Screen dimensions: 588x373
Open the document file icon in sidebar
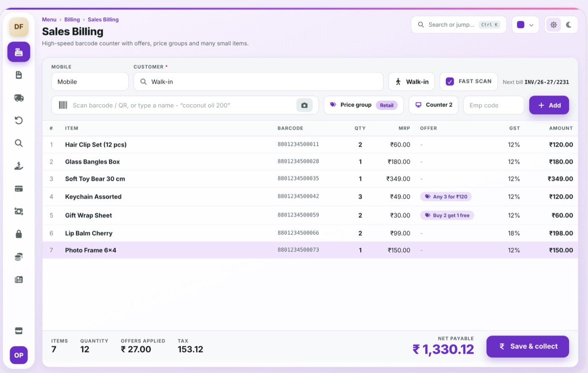19,75
